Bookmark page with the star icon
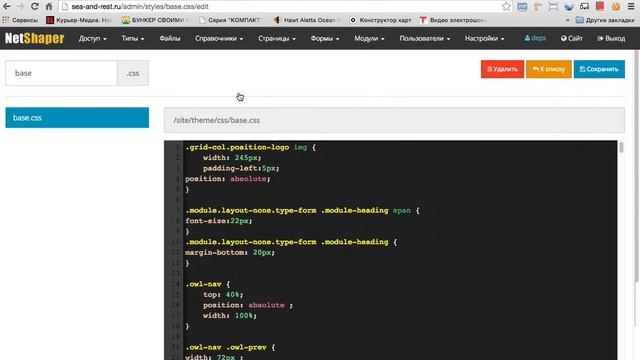This screenshot has width=640, height=360. pos(506,7)
